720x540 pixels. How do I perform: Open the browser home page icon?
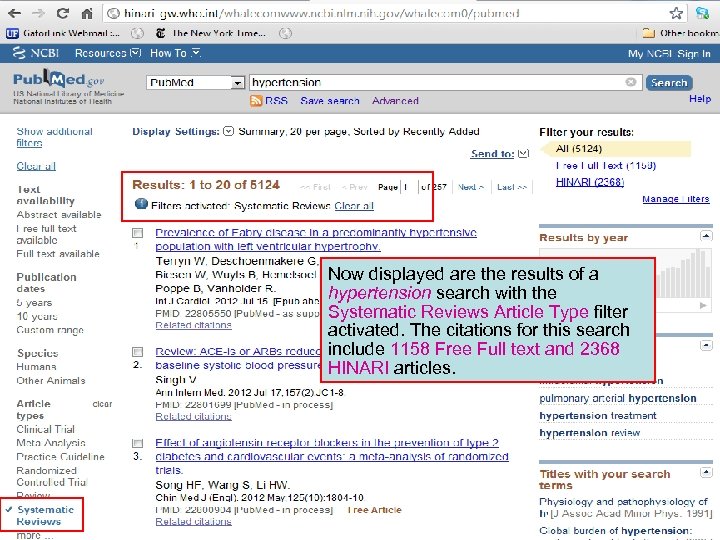[87, 13]
